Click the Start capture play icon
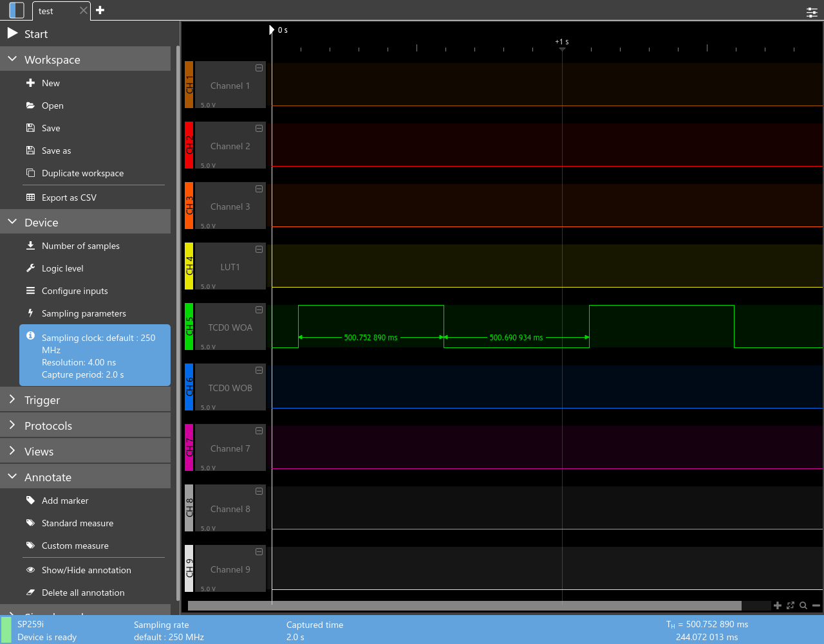The height and width of the screenshot is (644, 824). pyautogui.click(x=12, y=33)
